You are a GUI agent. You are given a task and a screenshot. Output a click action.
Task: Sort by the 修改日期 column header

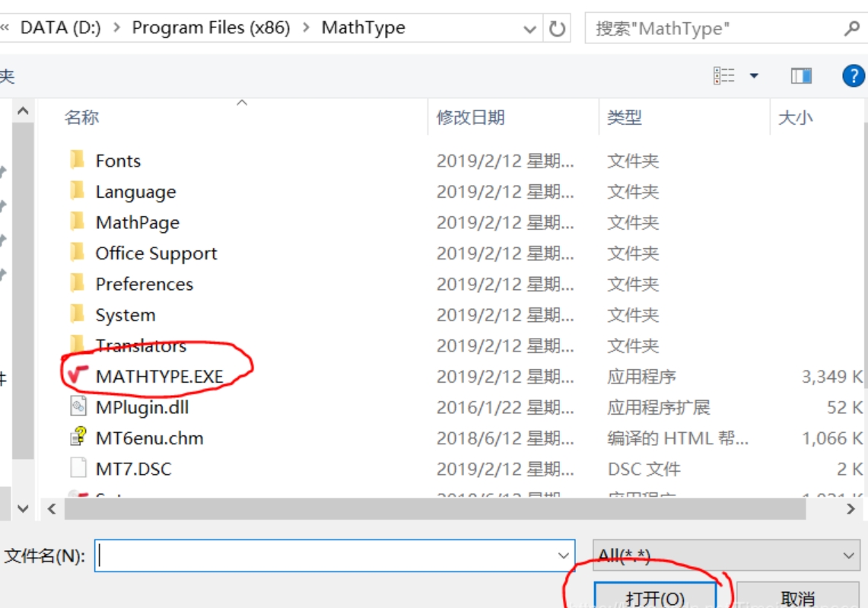tap(471, 117)
